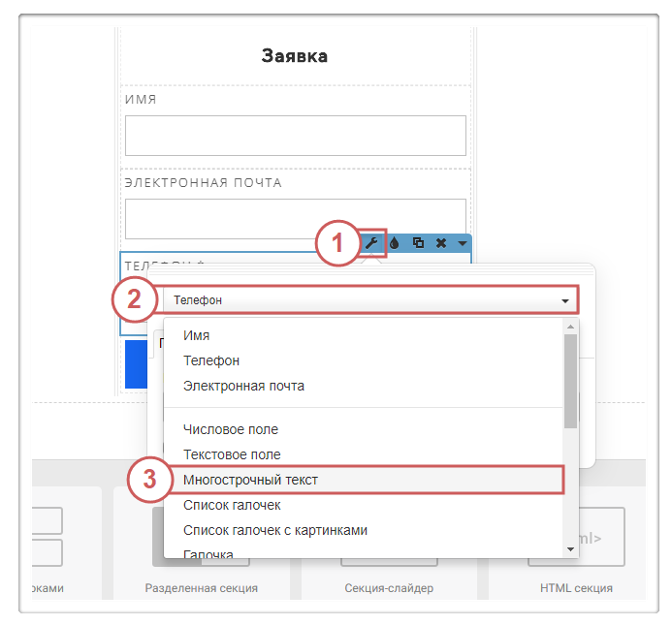Click the blue submit button on form
Image resolution: width=672 pixels, height=625 pixels.
135,363
